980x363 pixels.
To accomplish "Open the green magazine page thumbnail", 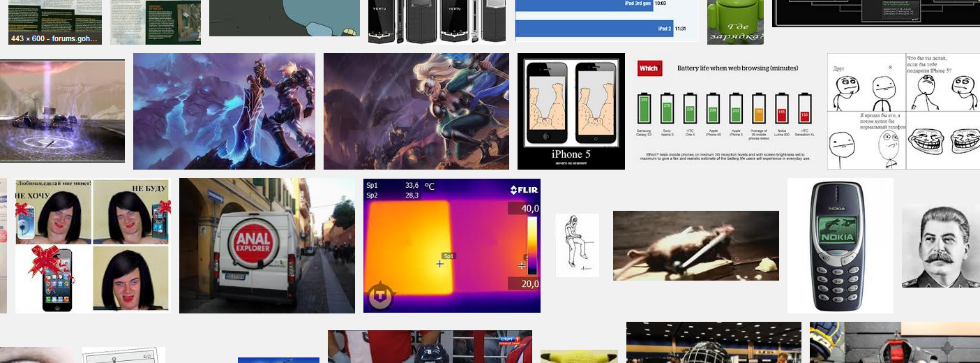I will pyautogui.click(x=156, y=22).
